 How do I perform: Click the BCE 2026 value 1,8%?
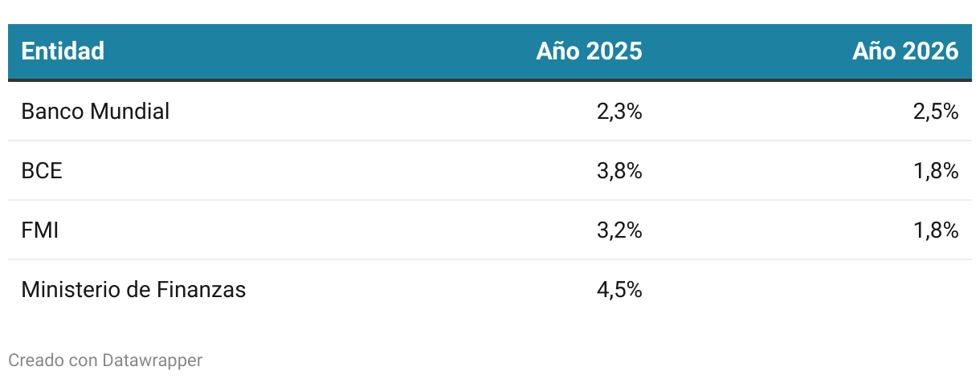(x=936, y=171)
